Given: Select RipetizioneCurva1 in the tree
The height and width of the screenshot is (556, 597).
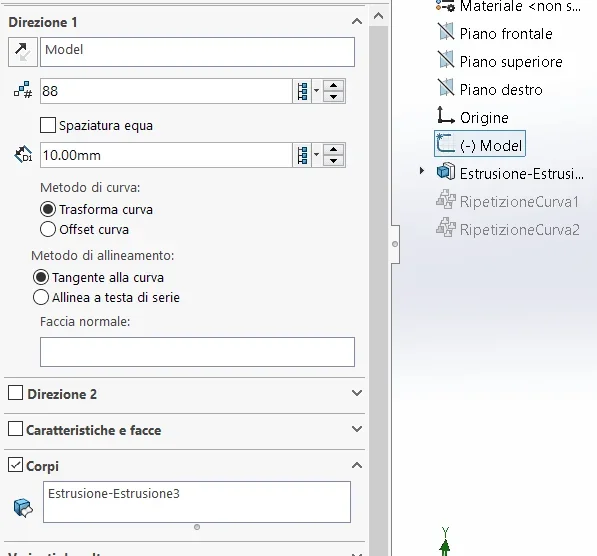Looking at the screenshot, I should coord(519,201).
